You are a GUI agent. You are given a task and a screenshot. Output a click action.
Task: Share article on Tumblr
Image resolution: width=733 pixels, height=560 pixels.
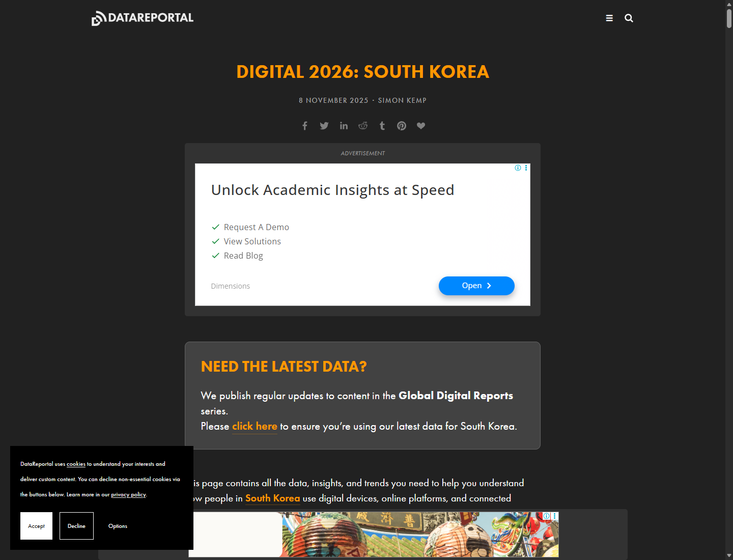382,126
